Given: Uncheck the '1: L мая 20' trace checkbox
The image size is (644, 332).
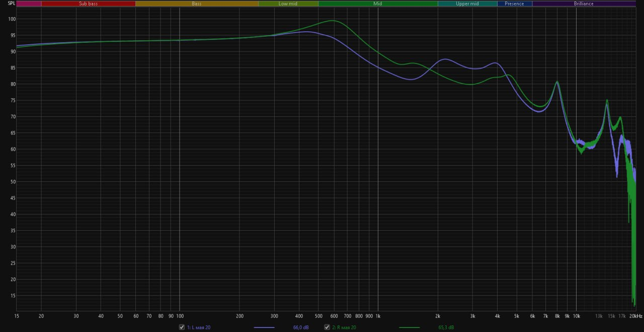Looking at the screenshot, I should click(x=182, y=327).
